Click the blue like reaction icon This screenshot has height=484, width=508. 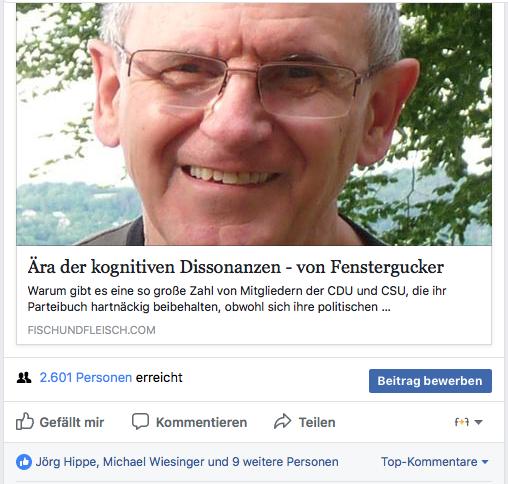coord(24,462)
